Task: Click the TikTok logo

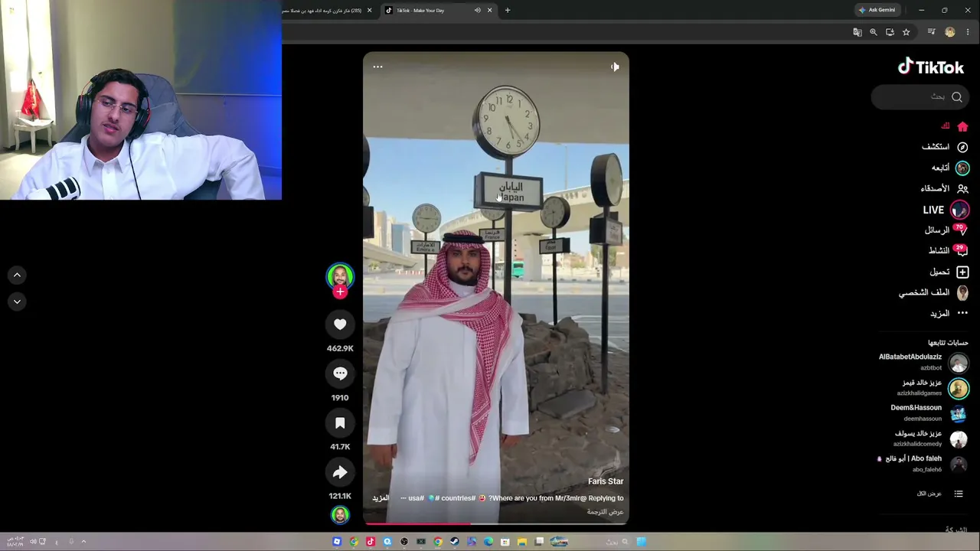Action: tap(931, 67)
